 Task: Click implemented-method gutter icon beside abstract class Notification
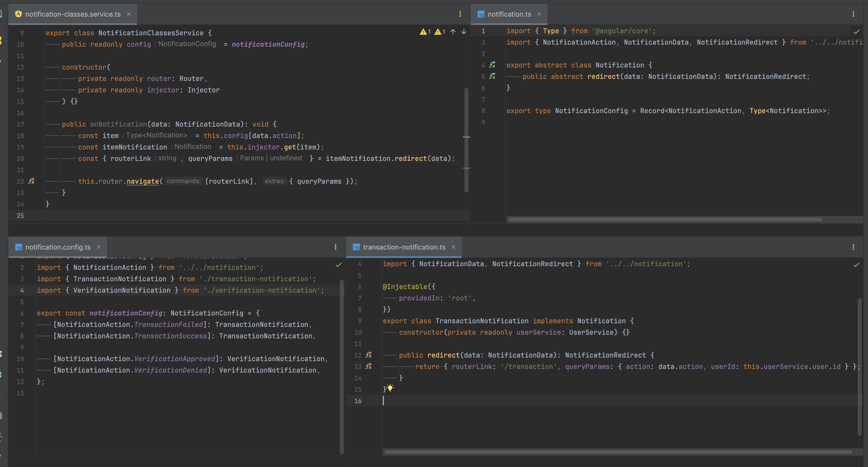[492, 65]
